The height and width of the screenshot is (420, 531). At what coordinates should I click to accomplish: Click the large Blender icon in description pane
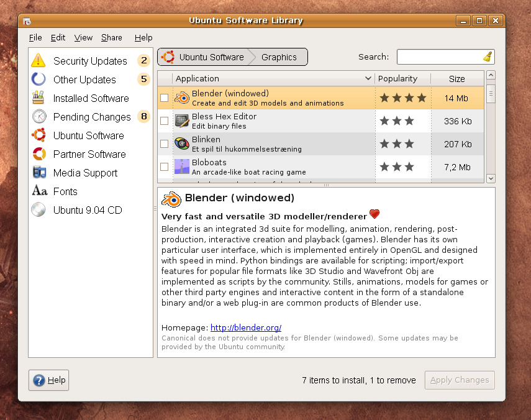pos(171,199)
